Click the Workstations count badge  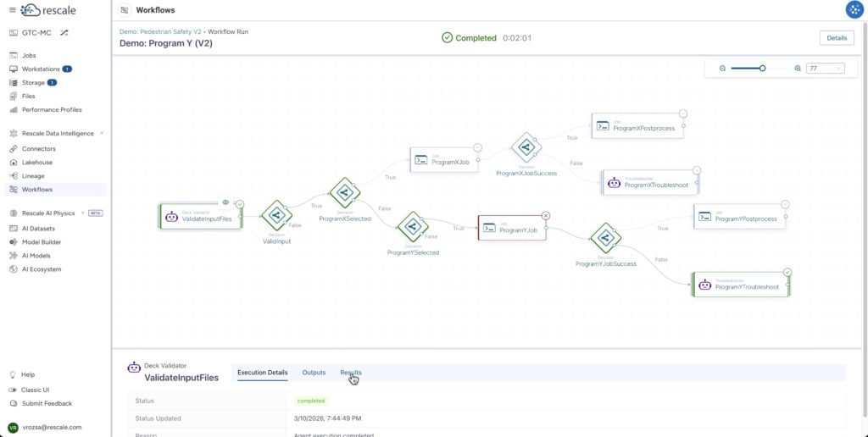(x=67, y=69)
